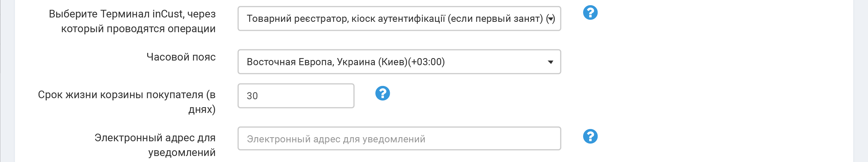Open help tooltip for cart lifetime field
The height and width of the screenshot is (162, 868).
coord(382,93)
